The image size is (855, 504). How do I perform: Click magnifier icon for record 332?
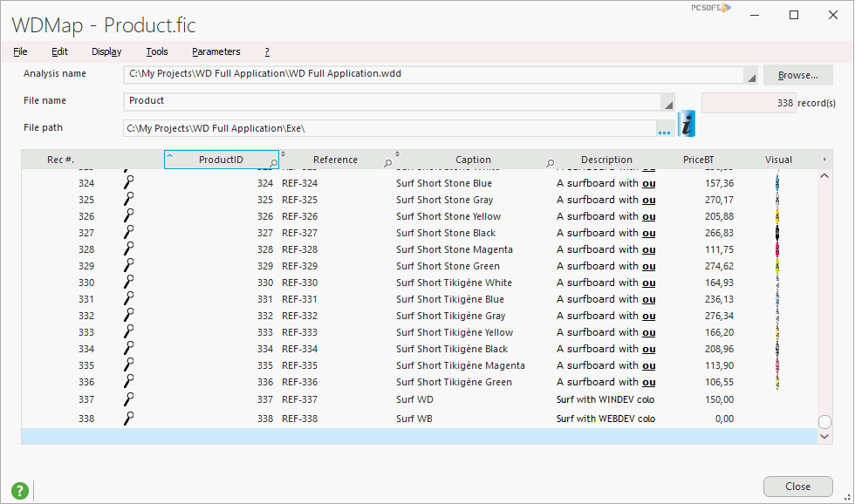[x=129, y=315]
